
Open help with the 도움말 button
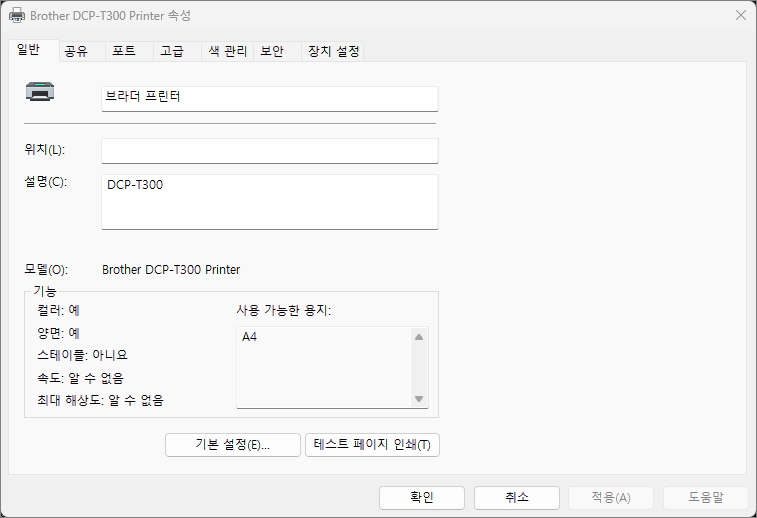point(705,497)
